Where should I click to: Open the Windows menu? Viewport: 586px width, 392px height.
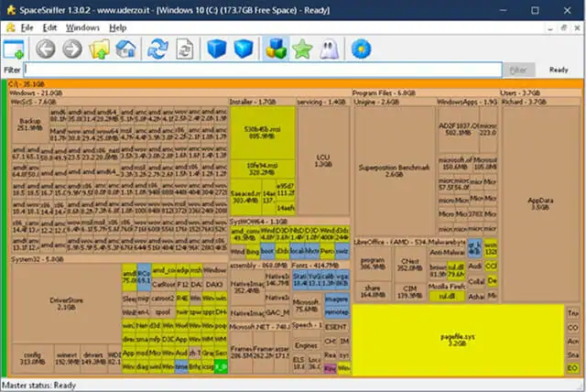pos(82,27)
